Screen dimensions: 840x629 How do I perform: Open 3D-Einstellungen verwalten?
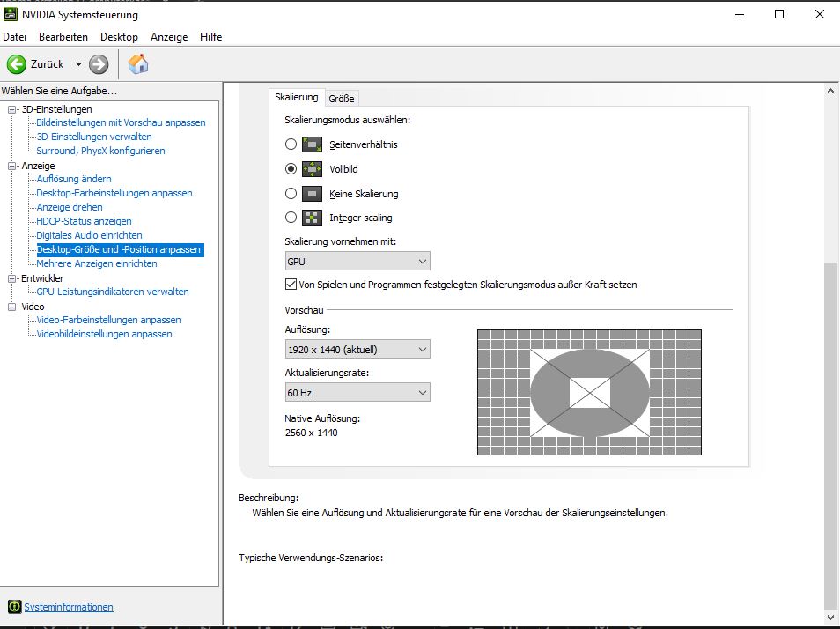[x=94, y=137]
